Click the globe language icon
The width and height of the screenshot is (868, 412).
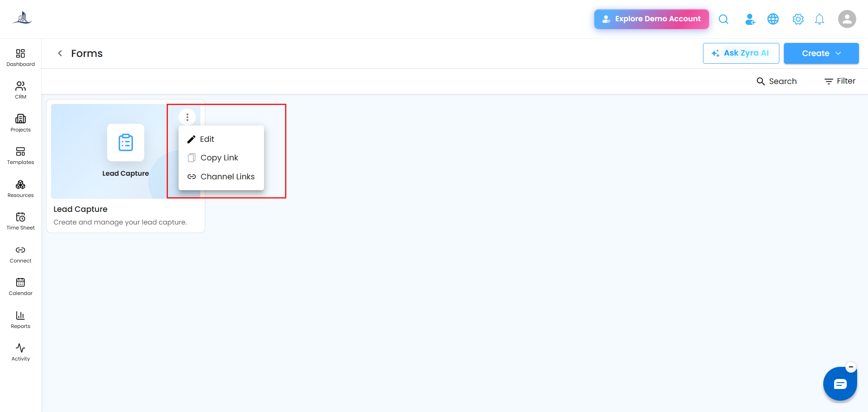773,19
